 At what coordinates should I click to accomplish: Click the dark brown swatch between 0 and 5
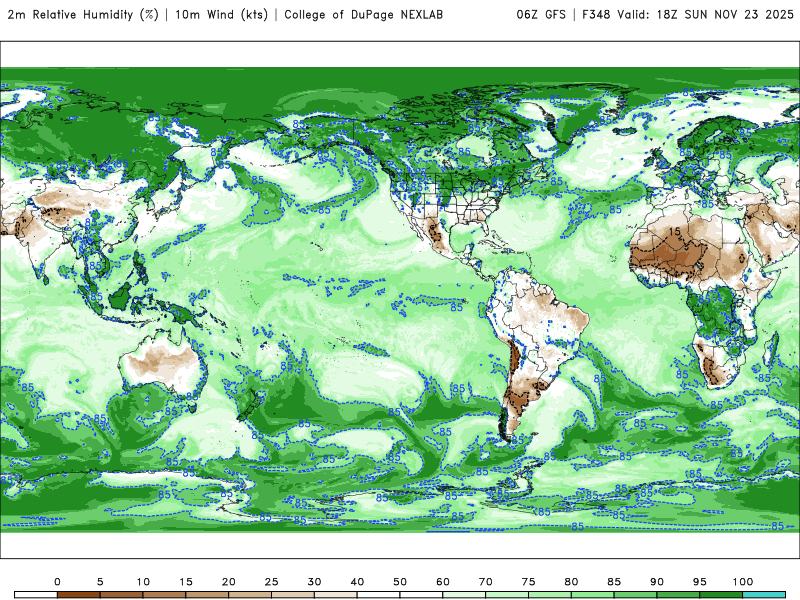(x=79, y=595)
